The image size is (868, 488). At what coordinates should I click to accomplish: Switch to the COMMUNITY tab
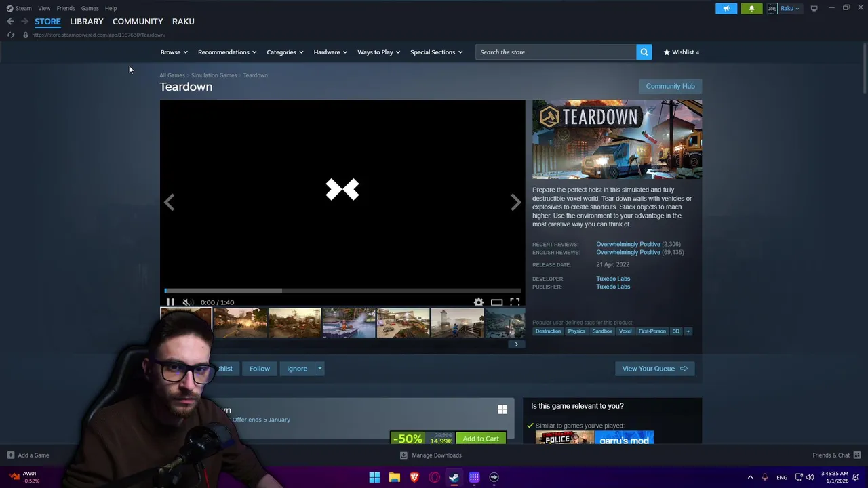(x=138, y=22)
